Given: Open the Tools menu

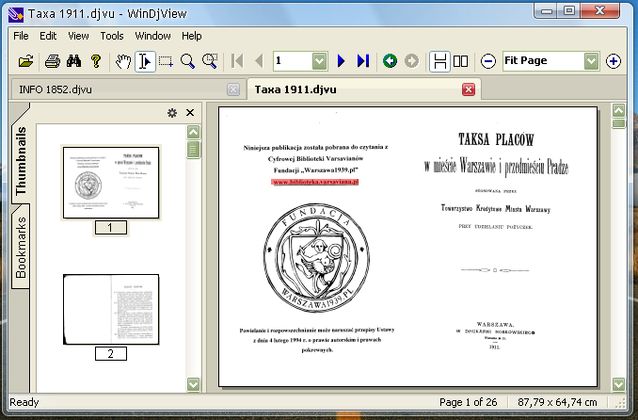Looking at the screenshot, I should click(x=112, y=36).
